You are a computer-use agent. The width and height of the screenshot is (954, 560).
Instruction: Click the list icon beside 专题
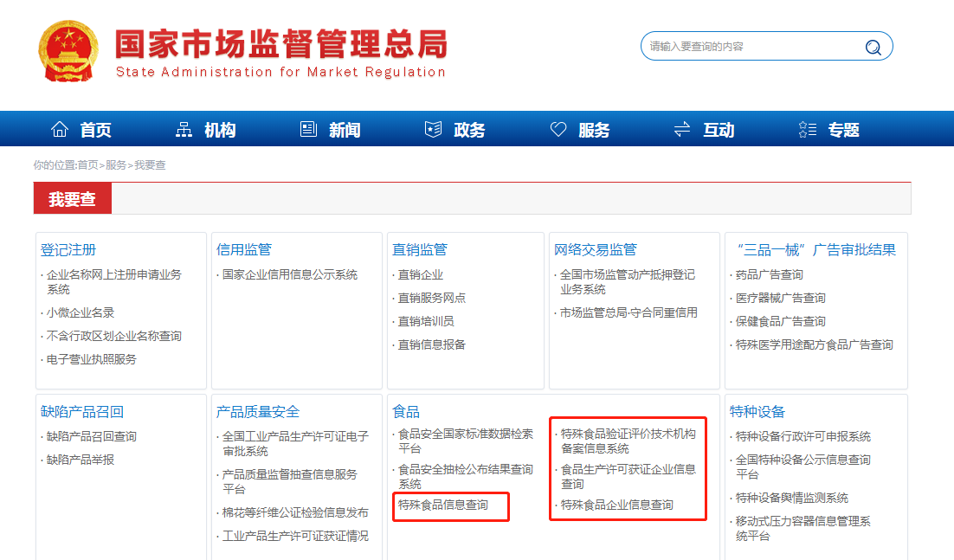click(x=807, y=129)
